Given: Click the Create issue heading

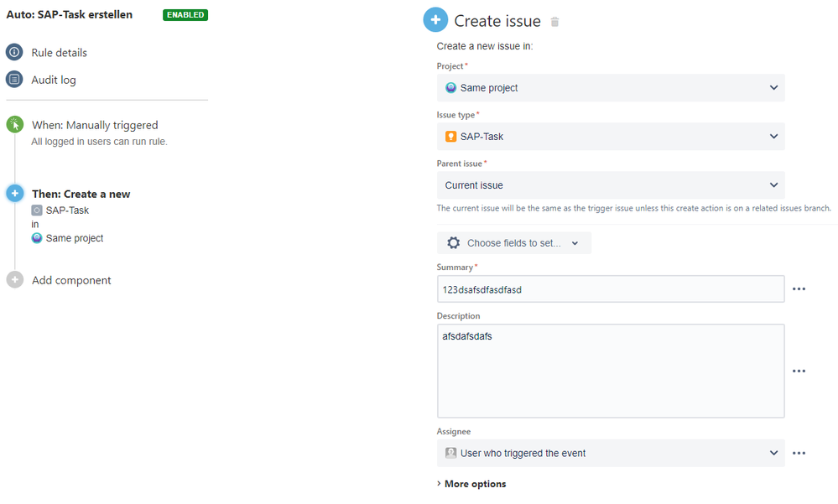Looking at the screenshot, I should point(497,21).
